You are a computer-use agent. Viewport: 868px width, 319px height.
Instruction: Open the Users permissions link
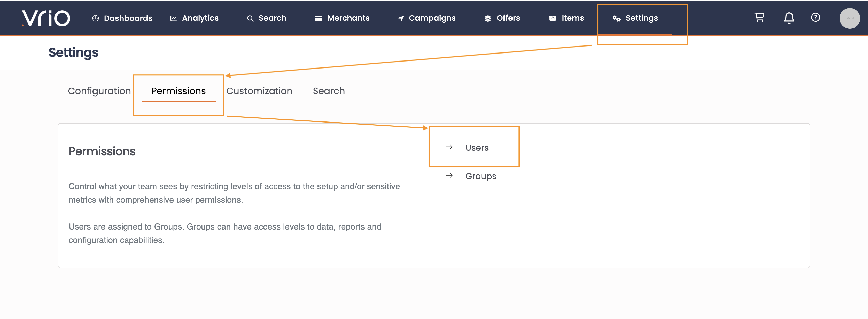[x=477, y=148]
